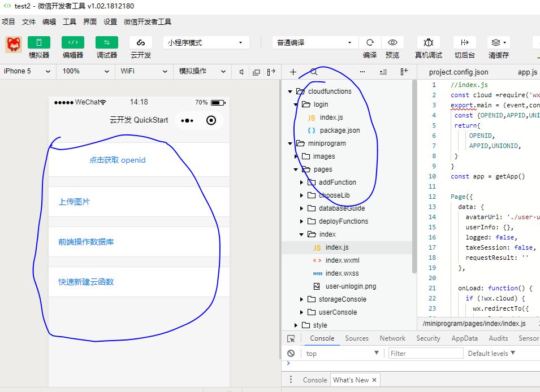540x392 pixels.
Task: Open the 微信开发者工具 menu
Action: click(x=148, y=21)
